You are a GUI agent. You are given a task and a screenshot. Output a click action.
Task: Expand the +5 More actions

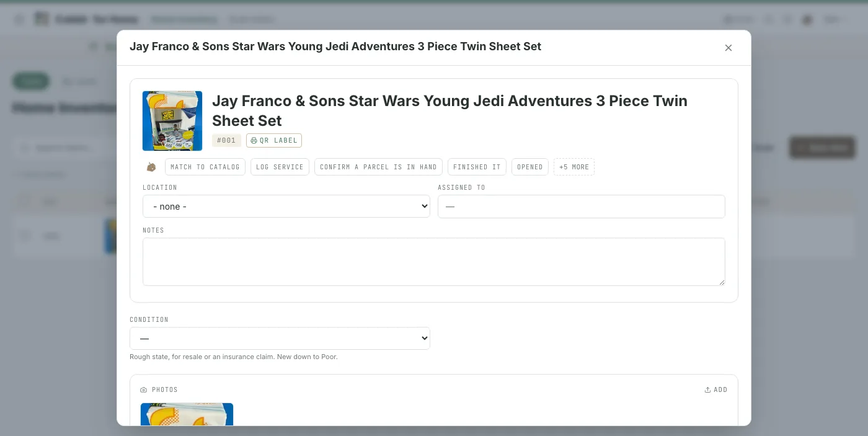click(574, 167)
